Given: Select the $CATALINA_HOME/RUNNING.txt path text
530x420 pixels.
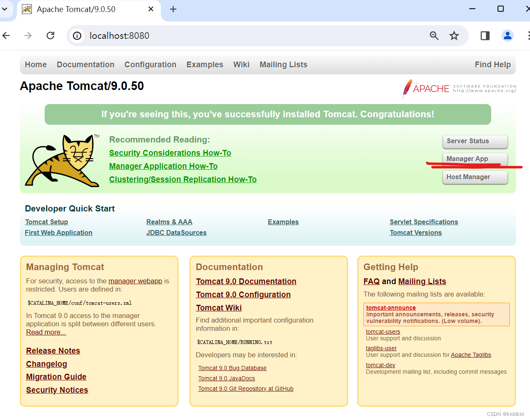Looking at the screenshot, I should point(235,342).
